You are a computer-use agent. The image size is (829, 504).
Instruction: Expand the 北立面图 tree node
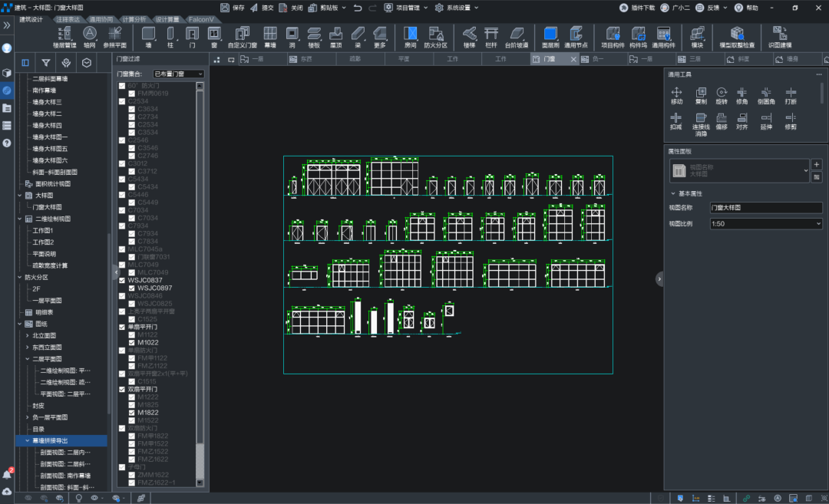pos(28,335)
